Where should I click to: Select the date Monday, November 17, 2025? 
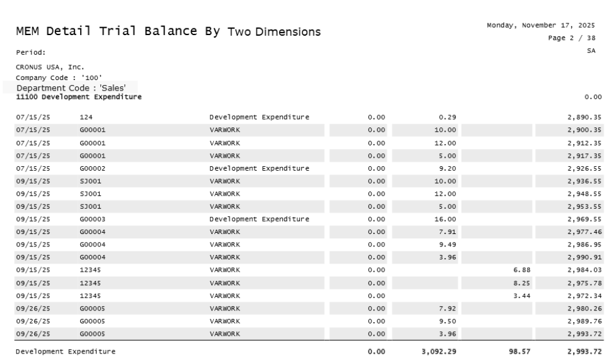pos(541,25)
